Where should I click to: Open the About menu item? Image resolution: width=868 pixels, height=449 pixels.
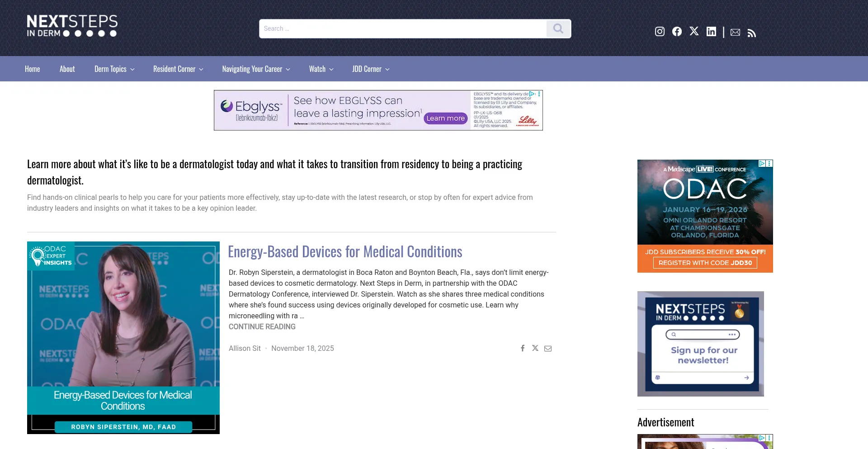[x=67, y=69]
